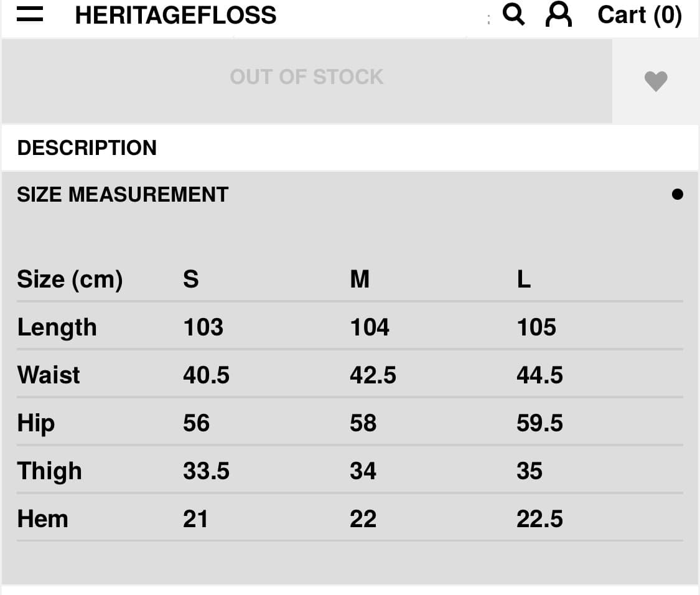Image resolution: width=700 pixels, height=595 pixels.
Task: Tap the search magnifier icon
Action: pyautogui.click(x=513, y=14)
